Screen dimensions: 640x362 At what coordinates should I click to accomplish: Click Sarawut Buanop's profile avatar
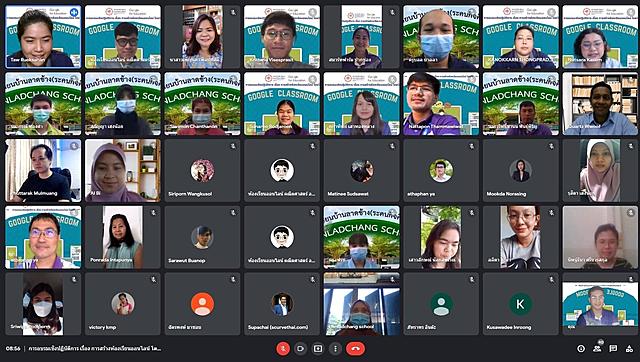202,237
